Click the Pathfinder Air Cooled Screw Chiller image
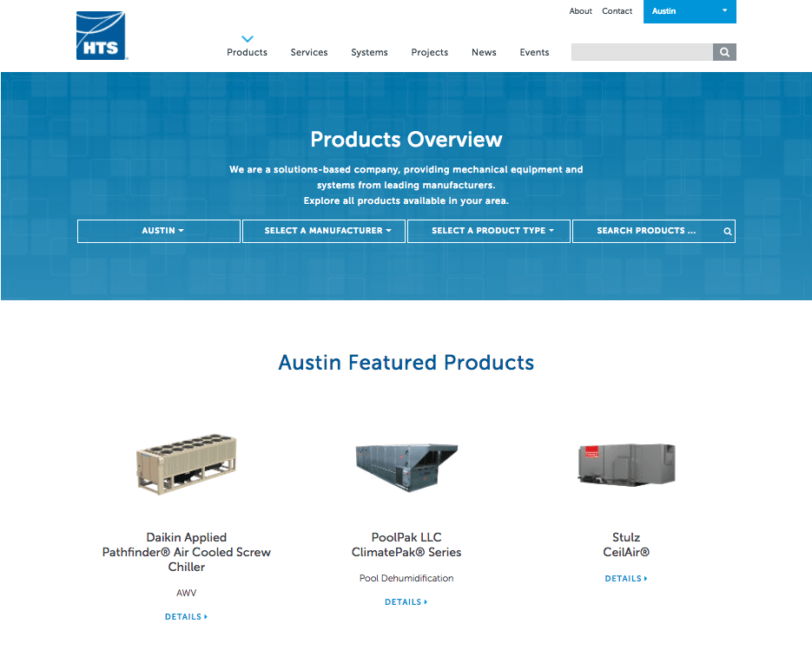The width and height of the screenshot is (812, 650). pyautogui.click(x=186, y=464)
